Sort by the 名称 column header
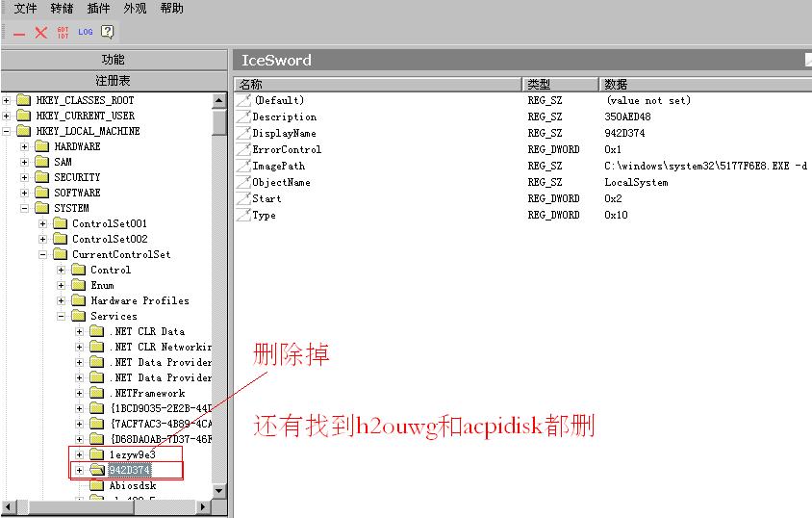The height and width of the screenshot is (518, 812). 377,84
